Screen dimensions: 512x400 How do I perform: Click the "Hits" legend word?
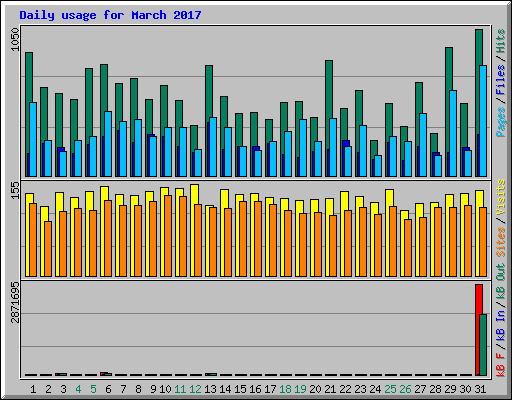(500, 41)
